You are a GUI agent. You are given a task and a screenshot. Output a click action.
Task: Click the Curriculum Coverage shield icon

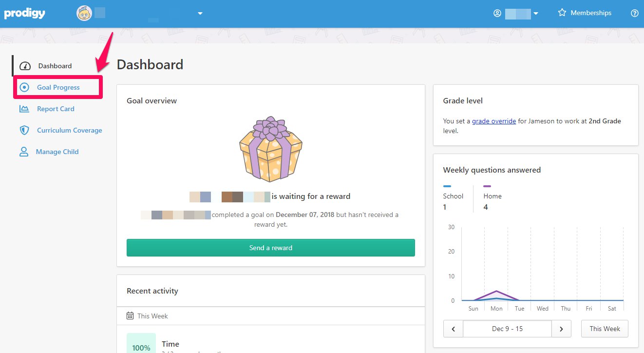(x=24, y=130)
